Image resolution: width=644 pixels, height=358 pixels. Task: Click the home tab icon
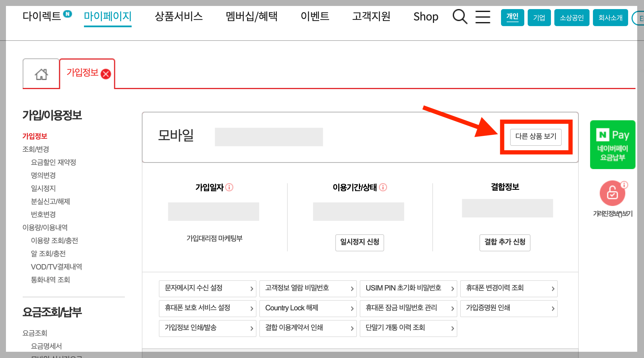tap(41, 74)
